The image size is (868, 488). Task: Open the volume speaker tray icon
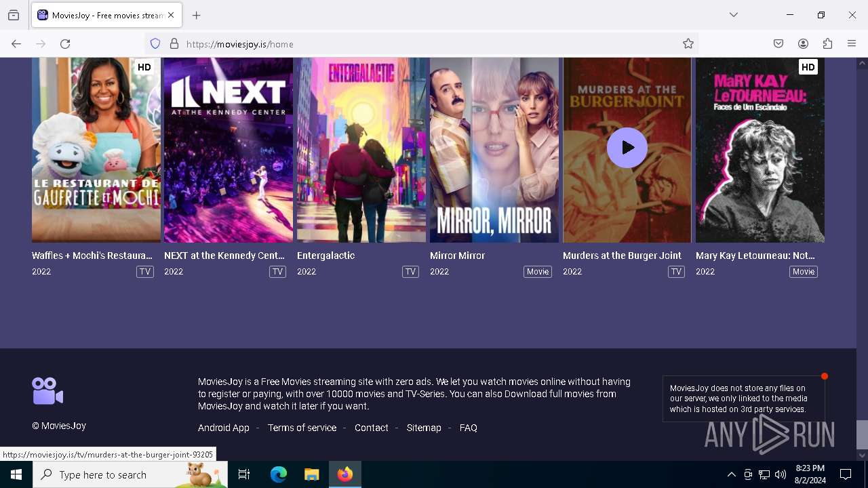click(x=781, y=475)
